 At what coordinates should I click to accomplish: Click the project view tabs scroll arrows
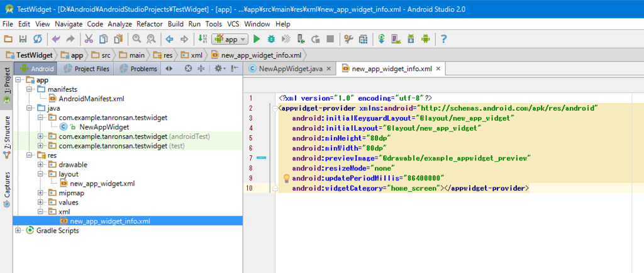pos(169,69)
